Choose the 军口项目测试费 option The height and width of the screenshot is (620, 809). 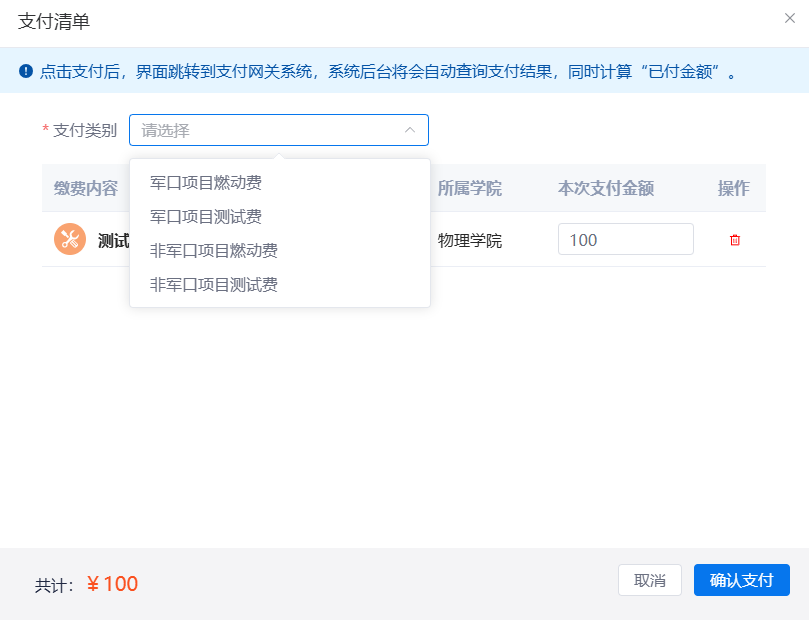coord(206,217)
